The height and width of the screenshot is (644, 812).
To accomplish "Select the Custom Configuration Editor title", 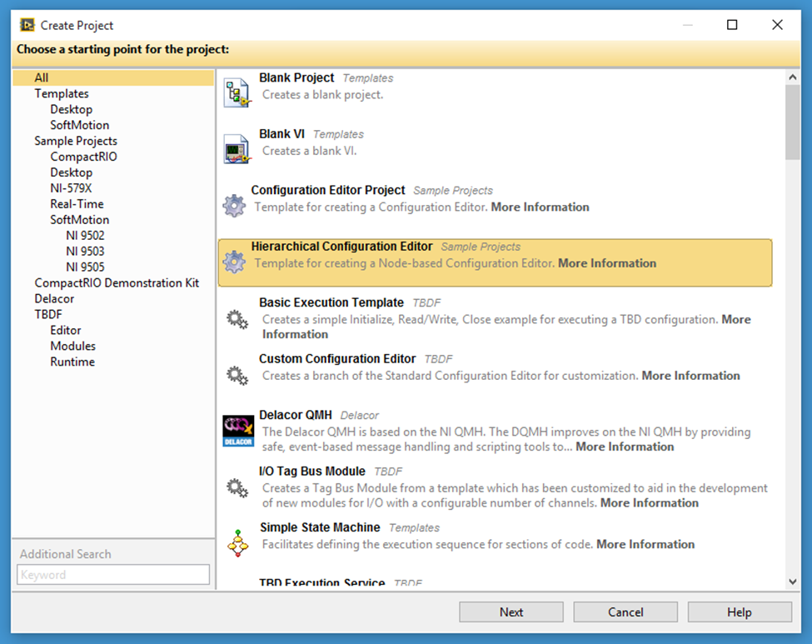I will pos(337,359).
